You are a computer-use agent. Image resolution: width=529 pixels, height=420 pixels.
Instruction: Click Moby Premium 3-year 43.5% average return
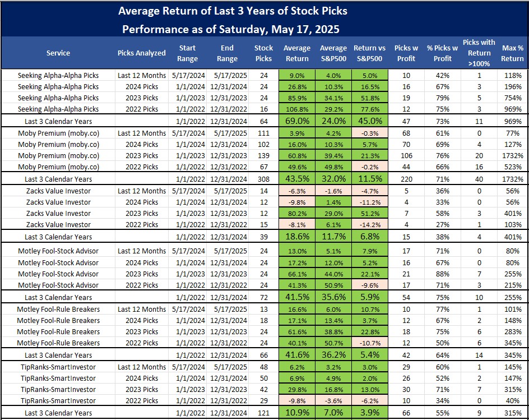point(297,179)
